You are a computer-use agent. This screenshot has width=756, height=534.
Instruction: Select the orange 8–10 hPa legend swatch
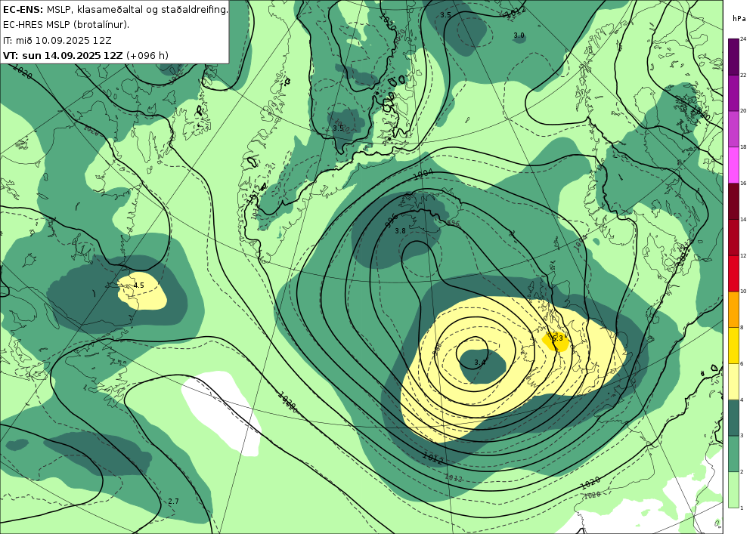[x=734, y=309]
